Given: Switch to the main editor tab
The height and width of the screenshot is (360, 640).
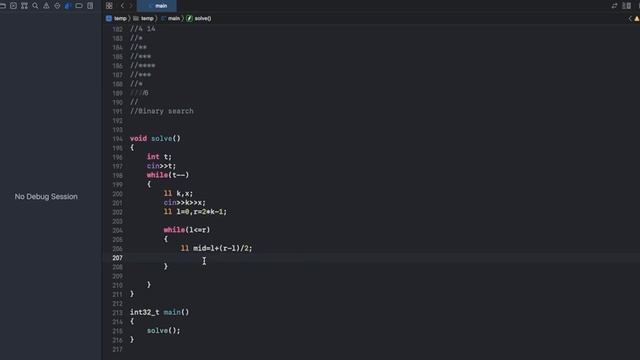Looking at the screenshot, I should tap(157, 6).
